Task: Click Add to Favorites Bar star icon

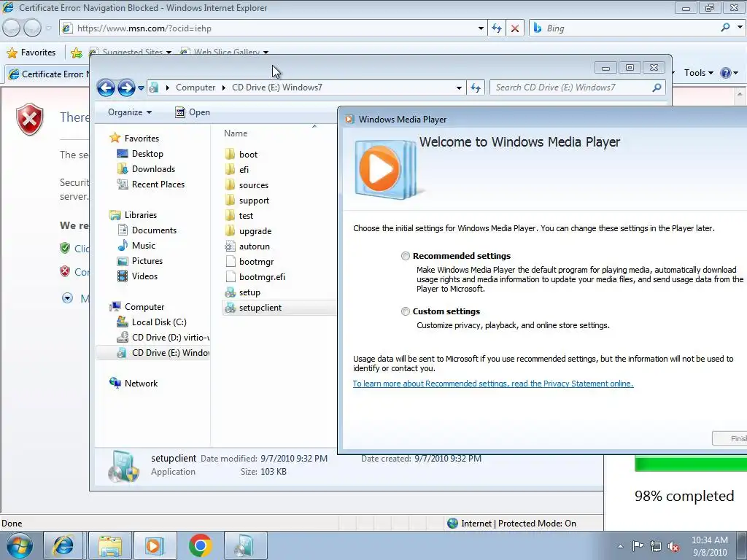Action: point(76,52)
